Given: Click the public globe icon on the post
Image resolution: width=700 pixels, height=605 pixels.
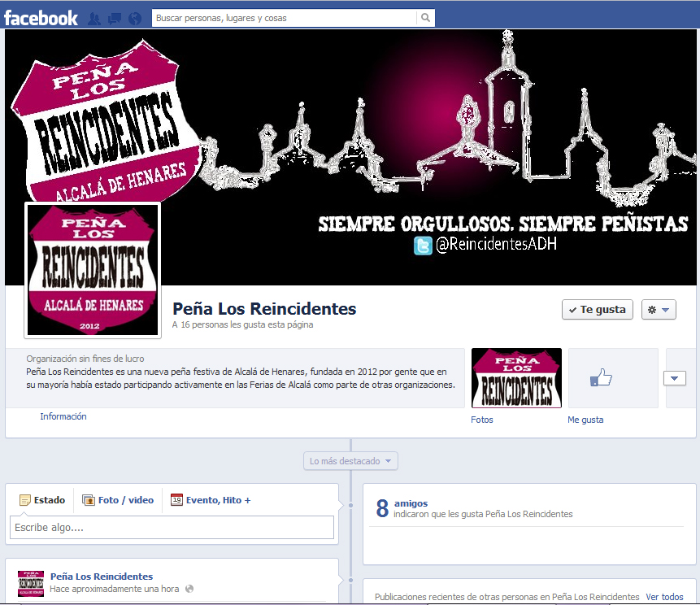Looking at the screenshot, I should pyautogui.click(x=189, y=589).
